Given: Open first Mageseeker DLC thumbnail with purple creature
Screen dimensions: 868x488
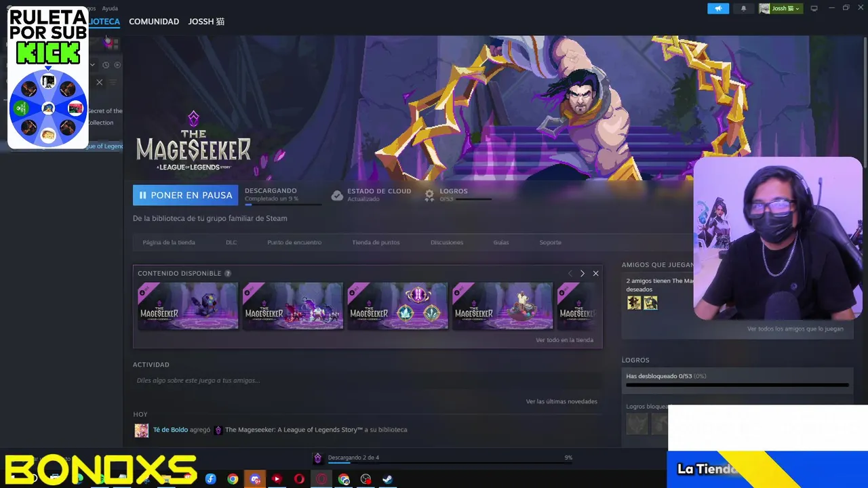Looking at the screenshot, I should point(188,306).
